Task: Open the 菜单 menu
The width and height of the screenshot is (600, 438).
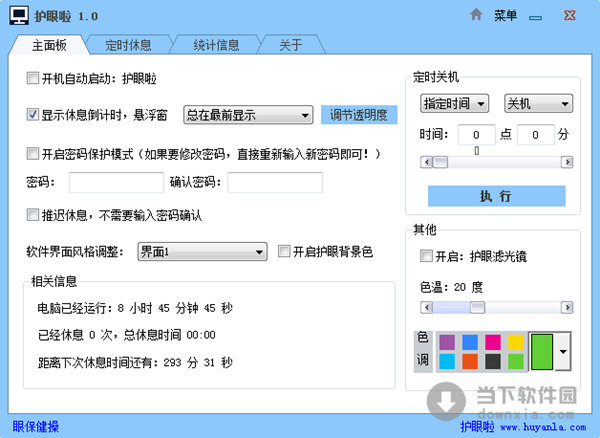Action: [x=505, y=15]
